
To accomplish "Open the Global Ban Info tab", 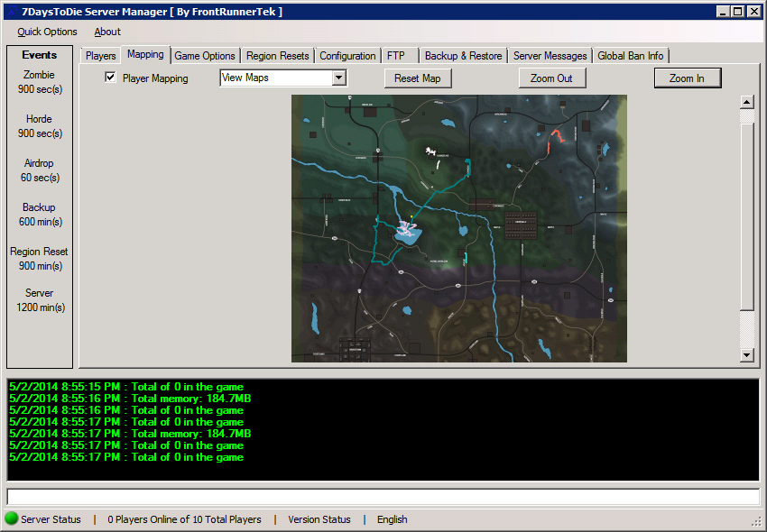I will tap(631, 56).
